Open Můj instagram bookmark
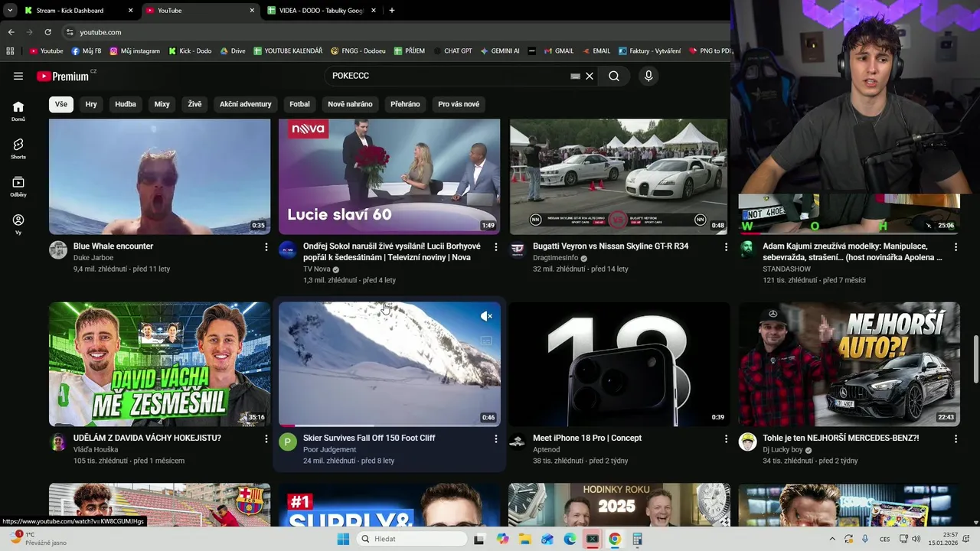 click(x=135, y=51)
